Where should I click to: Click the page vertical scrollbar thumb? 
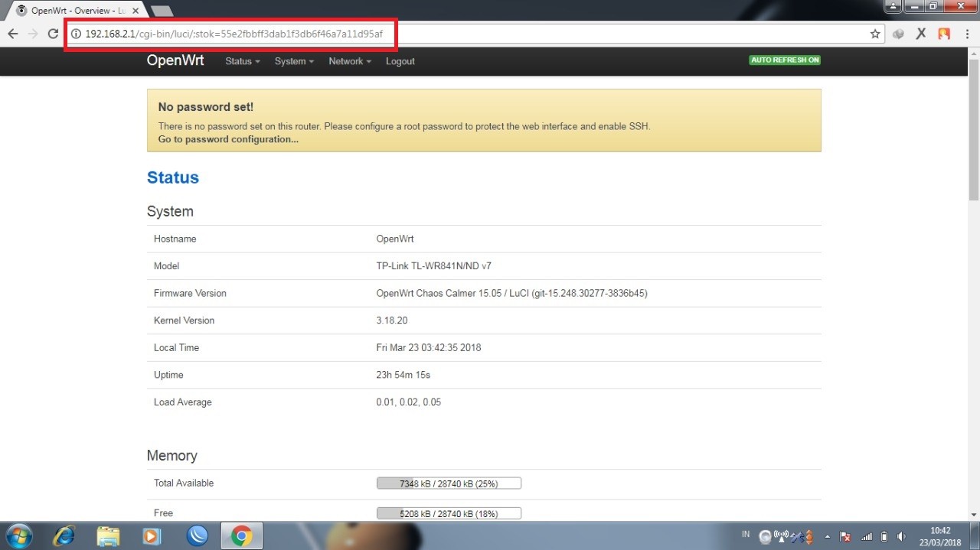974,130
